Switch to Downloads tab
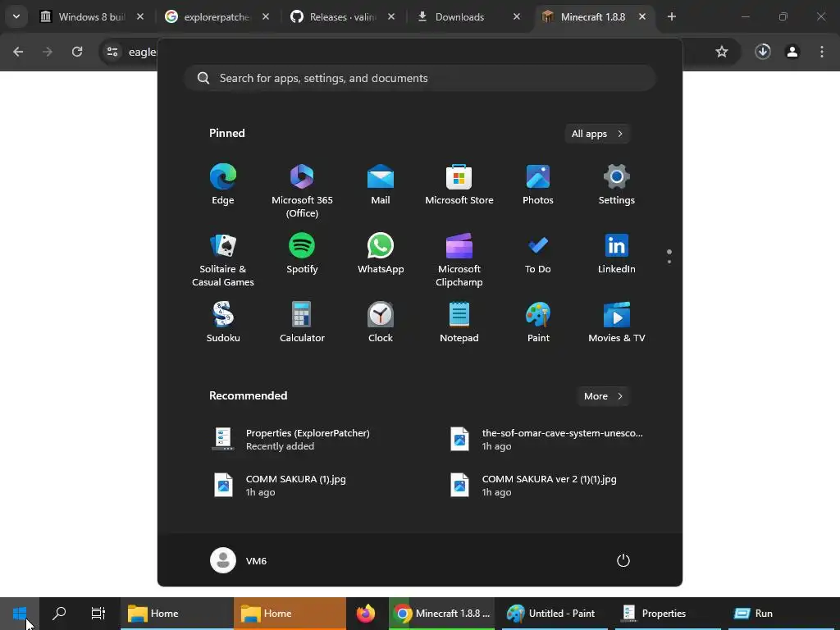Image resolution: width=840 pixels, height=630 pixels. tap(459, 17)
